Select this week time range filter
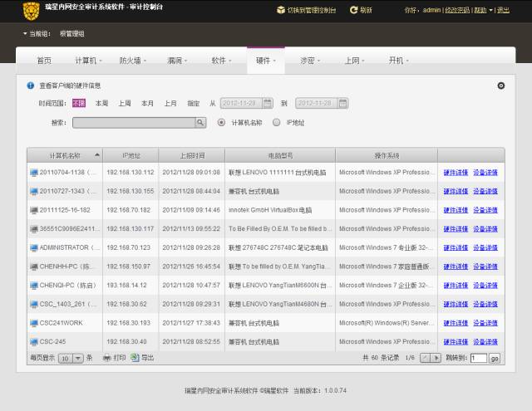Image resolution: width=532 pixels, height=411 pixels. [101, 103]
